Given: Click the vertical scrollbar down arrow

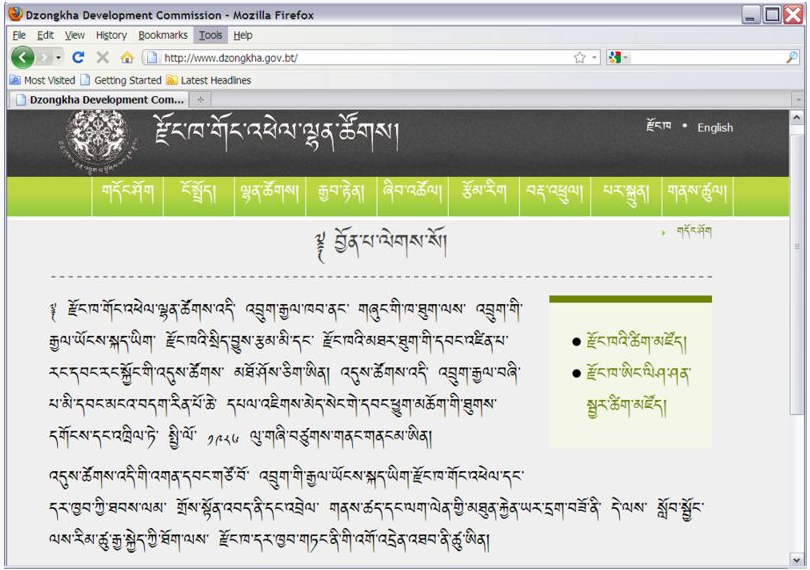Looking at the screenshot, I should [798, 559].
